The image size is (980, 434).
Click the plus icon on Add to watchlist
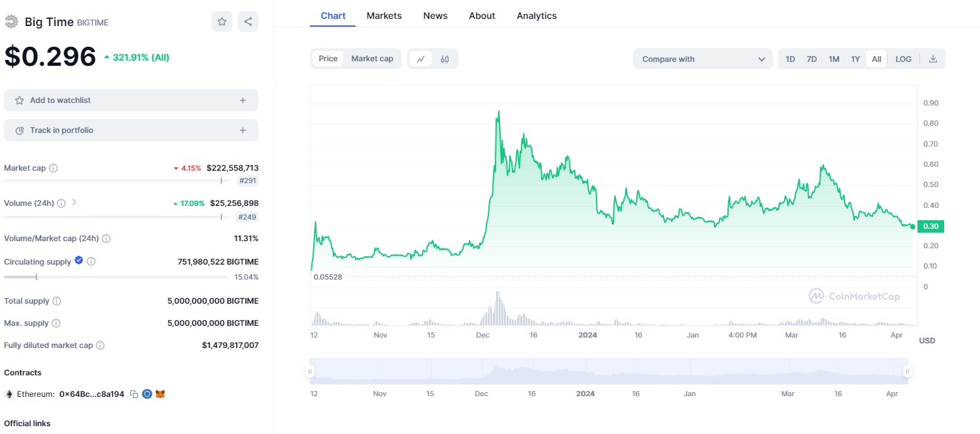click(x=243, y=100)
